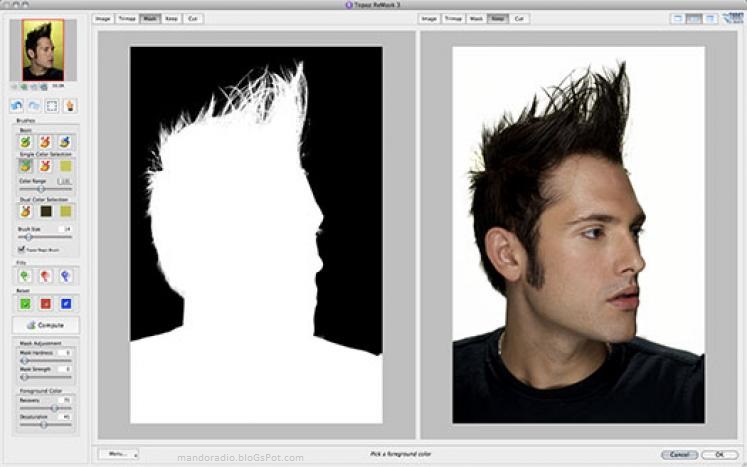
Task: Click the portrait preview thumbnail
Action: click(43, 50)
